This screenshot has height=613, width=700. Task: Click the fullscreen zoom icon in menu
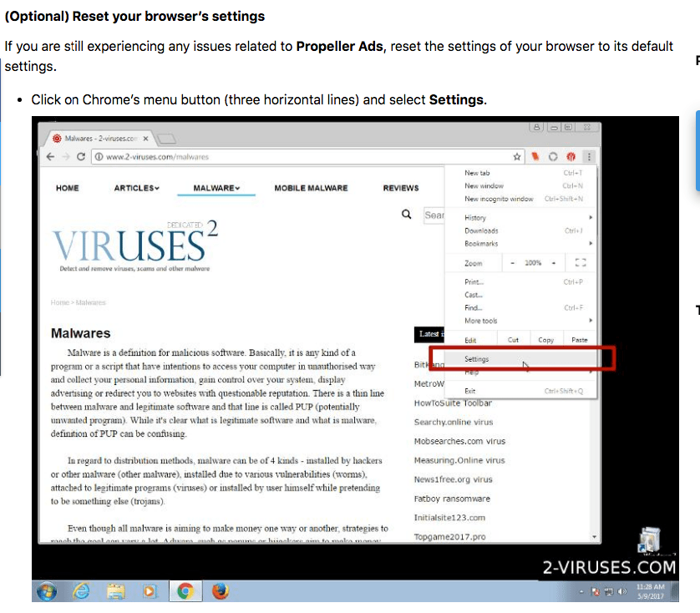(581, 262)
